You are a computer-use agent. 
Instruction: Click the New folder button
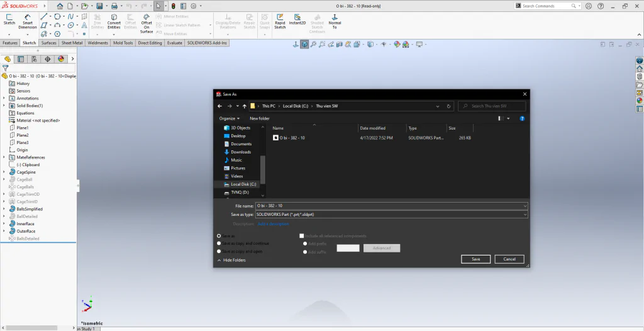[x=260, y=118]
